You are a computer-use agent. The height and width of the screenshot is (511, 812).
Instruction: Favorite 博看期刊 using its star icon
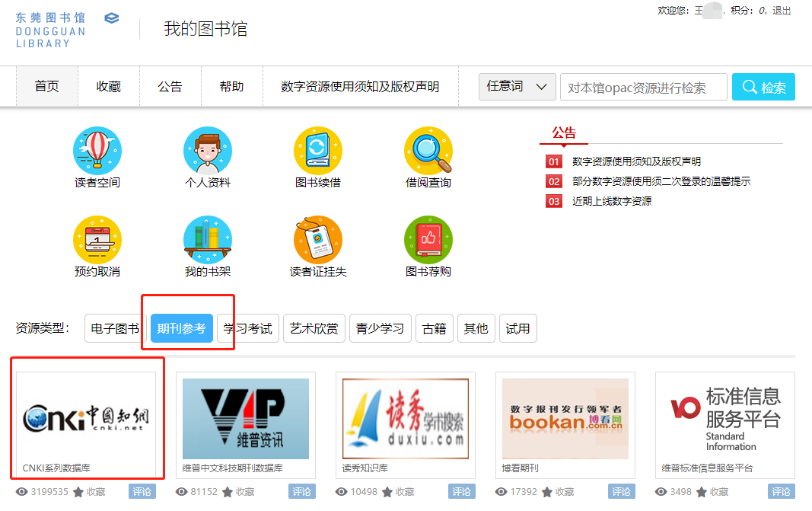click(x=547, y=492)
